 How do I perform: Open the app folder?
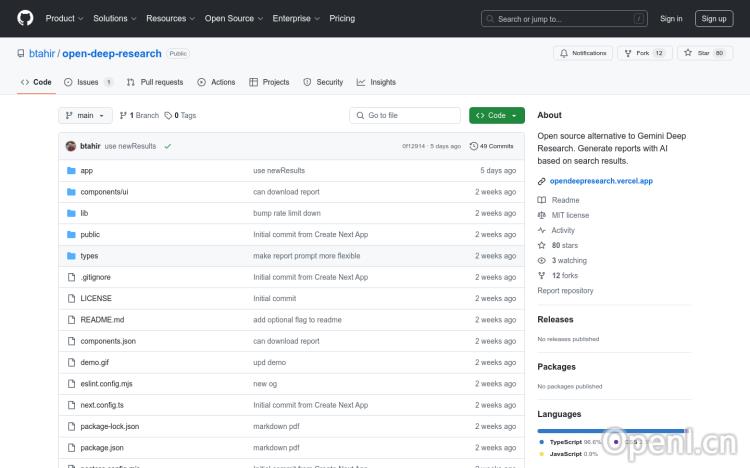pos(87,171)
